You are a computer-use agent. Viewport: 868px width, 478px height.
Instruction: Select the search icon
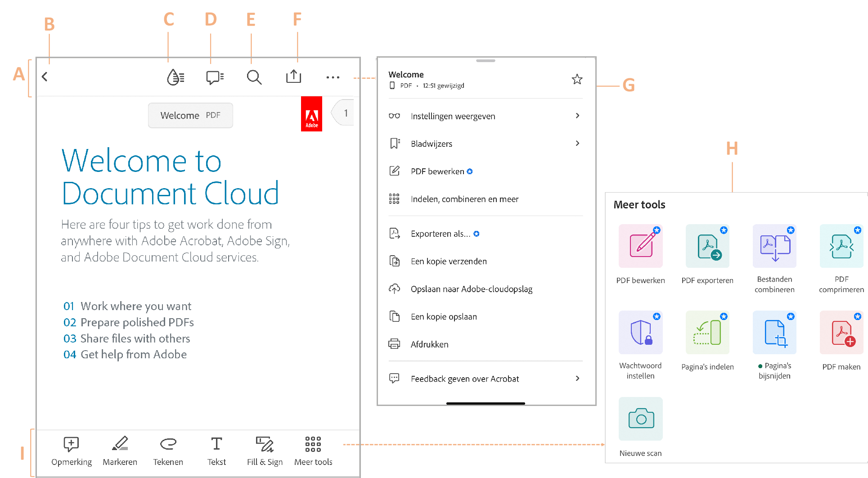point(254,77)
